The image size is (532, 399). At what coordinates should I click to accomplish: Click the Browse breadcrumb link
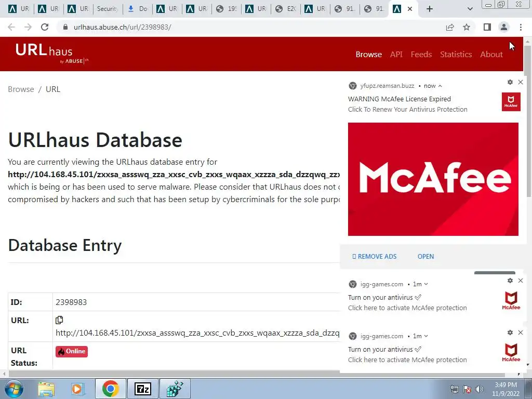click(21, 89)
